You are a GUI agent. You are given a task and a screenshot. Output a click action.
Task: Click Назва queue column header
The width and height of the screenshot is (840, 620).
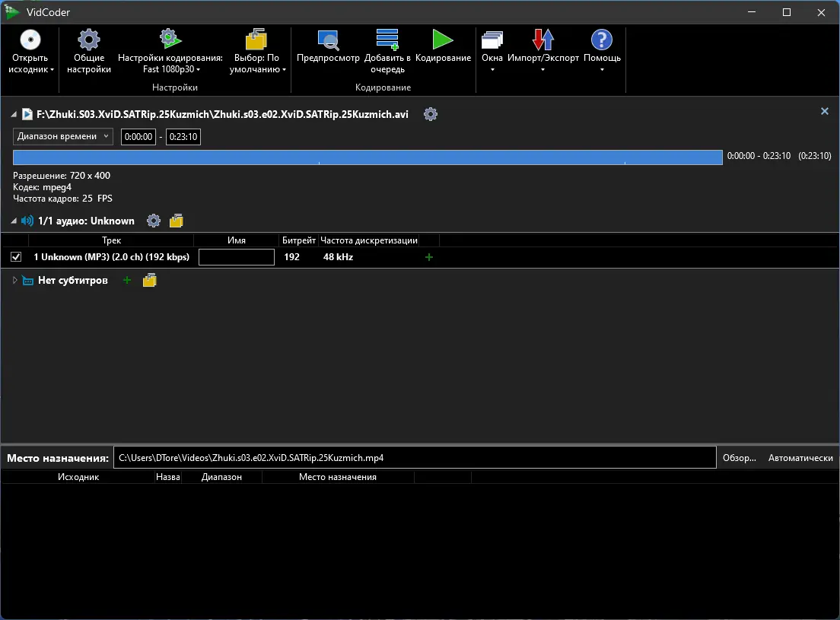pos(167,477)
